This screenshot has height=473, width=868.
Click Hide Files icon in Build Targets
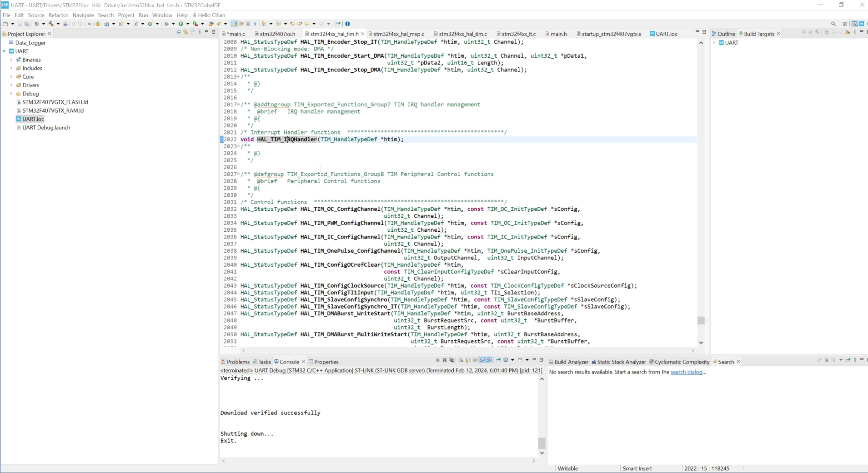848,32
